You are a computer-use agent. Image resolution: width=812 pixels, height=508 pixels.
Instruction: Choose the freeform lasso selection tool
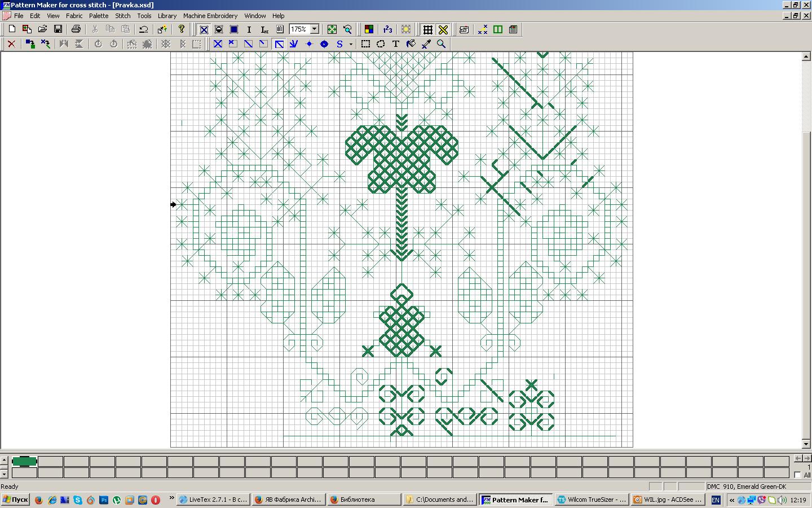pos(381,44)
